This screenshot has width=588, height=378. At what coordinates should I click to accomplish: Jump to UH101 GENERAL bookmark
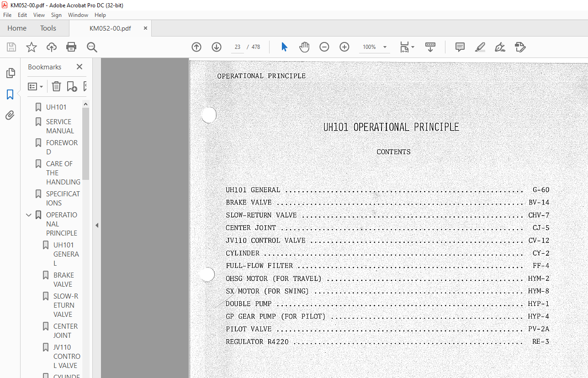click(66, 254)
